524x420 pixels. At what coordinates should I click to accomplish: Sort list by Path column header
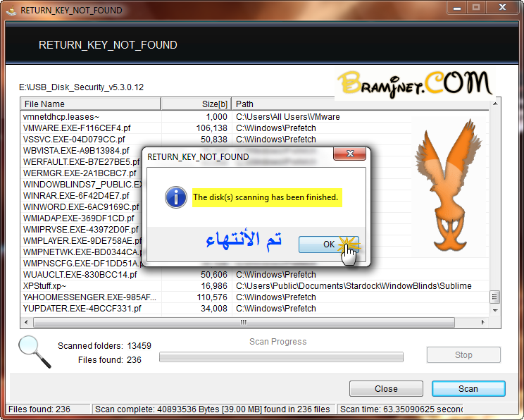[361, 104]
